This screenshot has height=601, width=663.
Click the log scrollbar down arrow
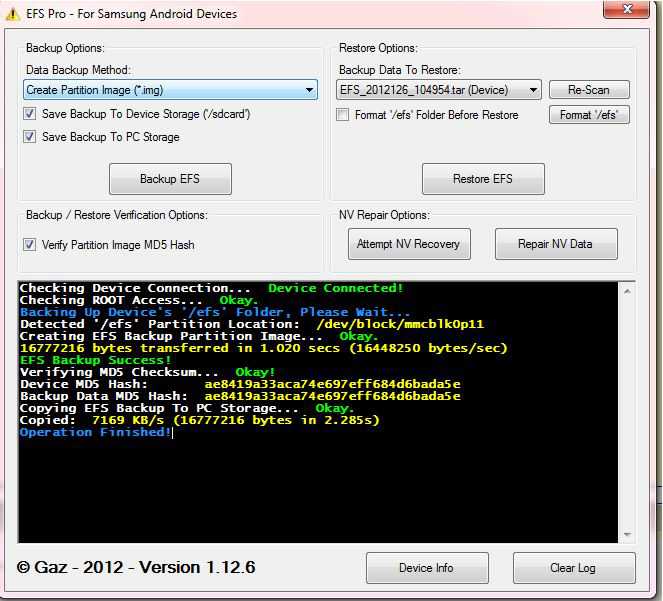point(626,536)
